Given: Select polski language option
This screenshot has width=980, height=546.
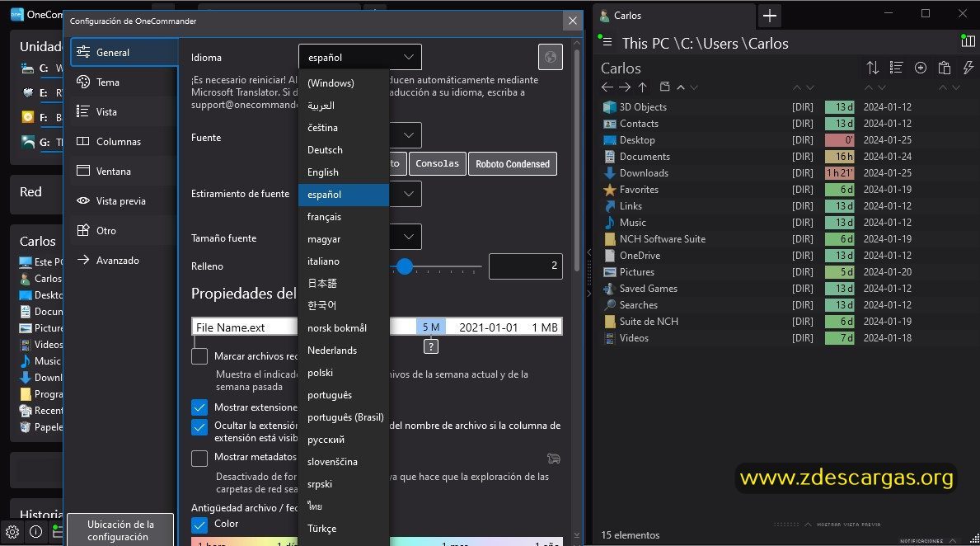Looking at the screenshot, I should 344,373.
